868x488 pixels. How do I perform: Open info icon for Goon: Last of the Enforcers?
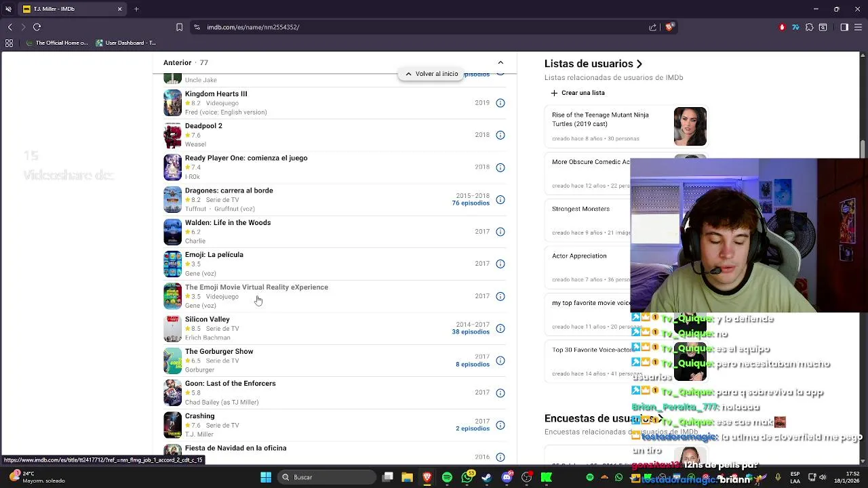pyautogui.click(x=500, y=392)
